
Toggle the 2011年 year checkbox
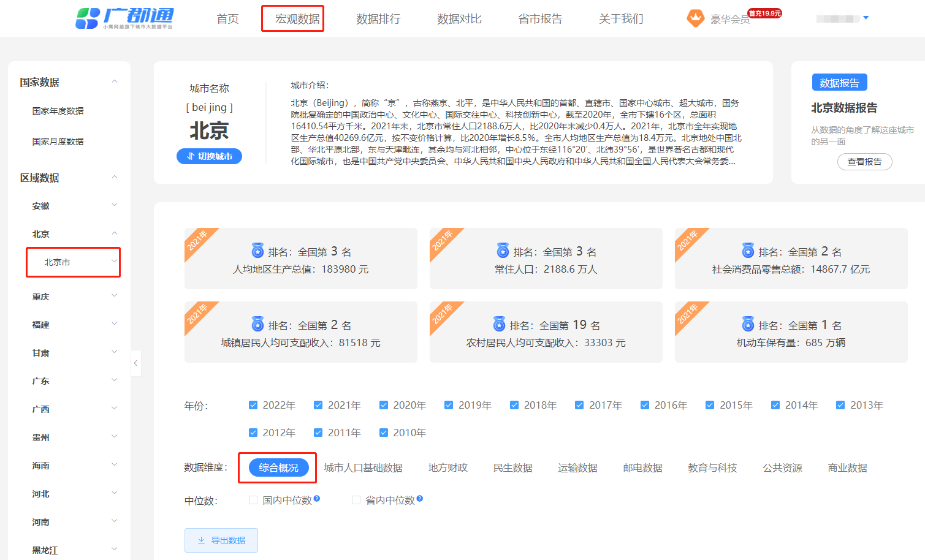tap(318, 433)
